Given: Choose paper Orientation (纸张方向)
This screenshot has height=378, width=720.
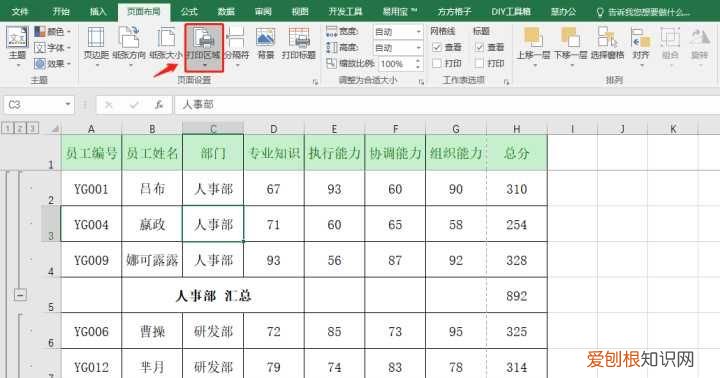Looking at the screenshot, I should point(129,46).
